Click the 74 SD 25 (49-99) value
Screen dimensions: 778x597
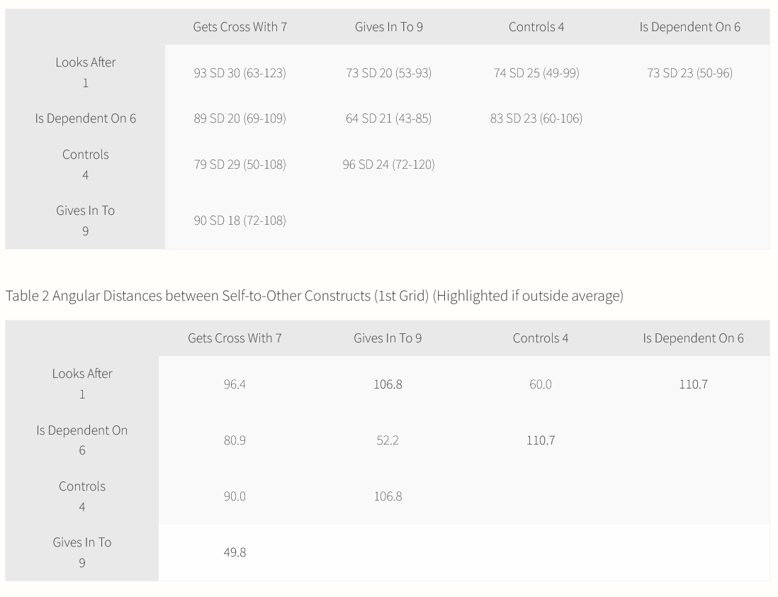pyautogui.click(x=536, y=73)
